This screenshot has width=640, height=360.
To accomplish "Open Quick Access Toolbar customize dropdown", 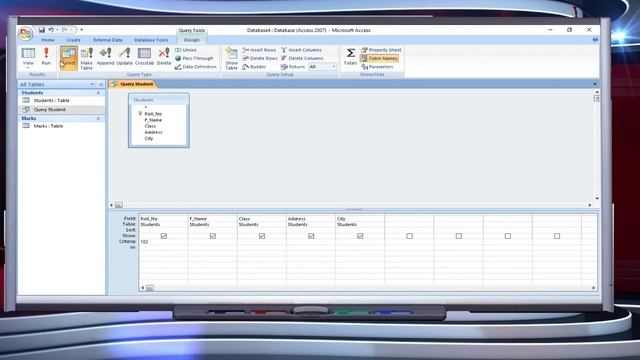I will pos(82,30).
